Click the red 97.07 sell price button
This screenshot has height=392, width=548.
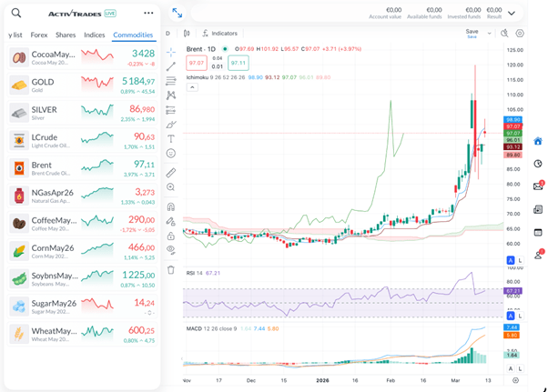pyautogui.click(x=195, y=63)
